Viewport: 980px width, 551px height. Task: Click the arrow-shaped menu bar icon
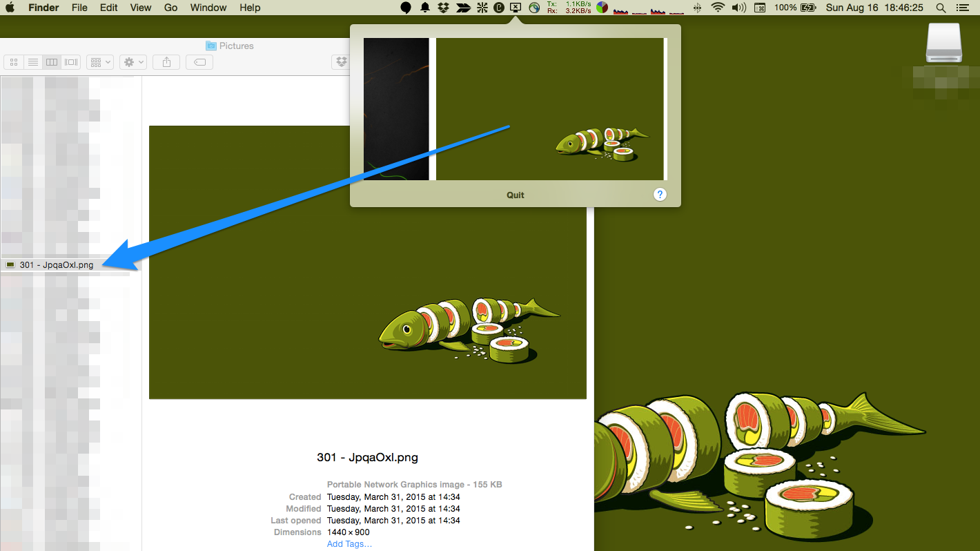(x=463, y=8)
